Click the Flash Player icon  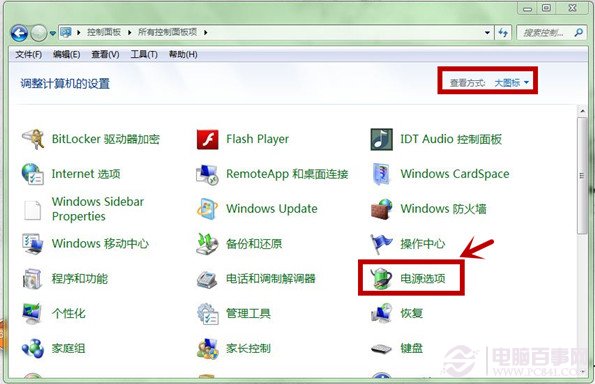coord(208,139)
